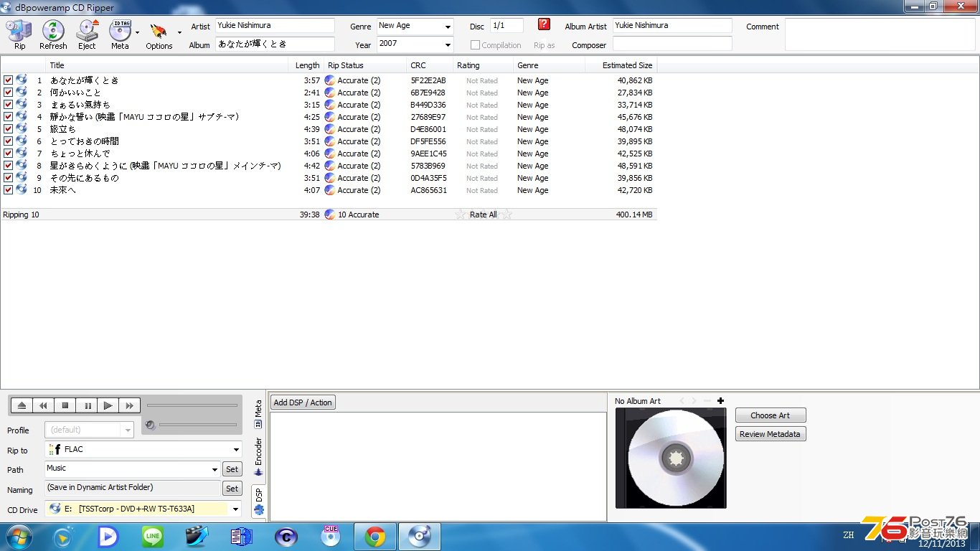Play the selected track
This screenshot has height=551, width=980.
coord(108,405)
